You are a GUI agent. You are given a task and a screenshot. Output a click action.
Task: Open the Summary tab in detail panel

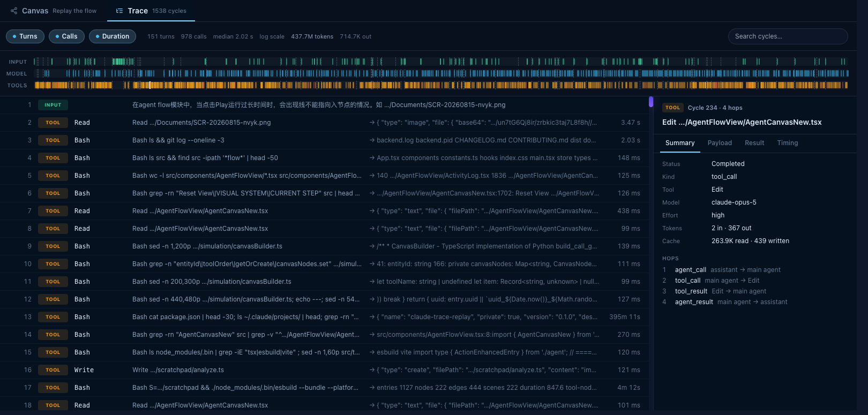680,143
